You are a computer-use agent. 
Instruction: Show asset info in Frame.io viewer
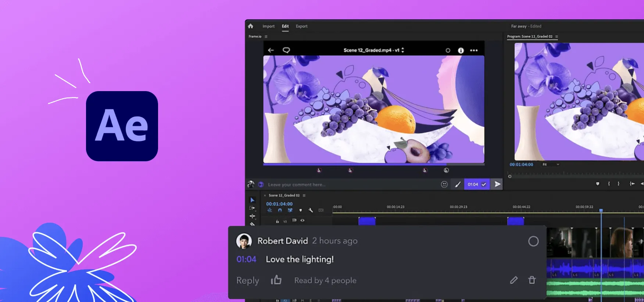461,51
